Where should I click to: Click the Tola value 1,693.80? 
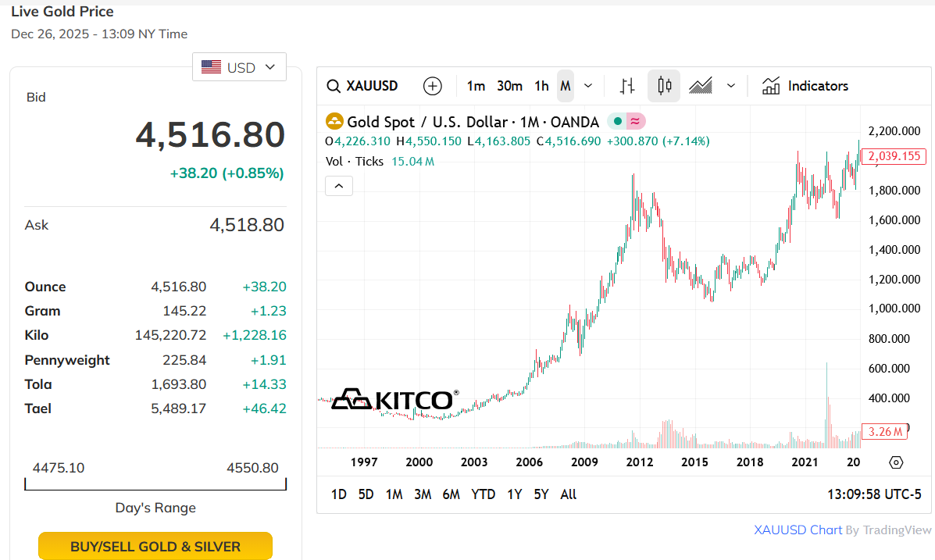coord(178,384)
